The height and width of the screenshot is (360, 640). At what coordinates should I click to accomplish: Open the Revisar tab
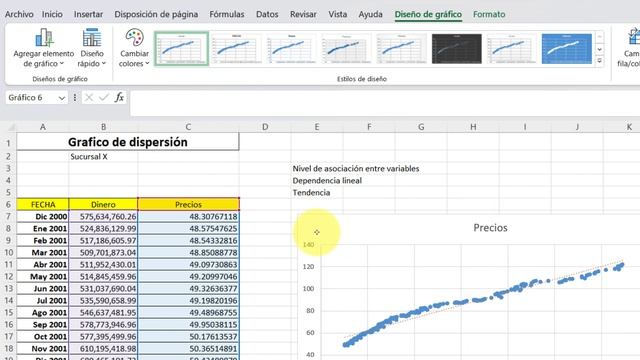pos(303,14)
